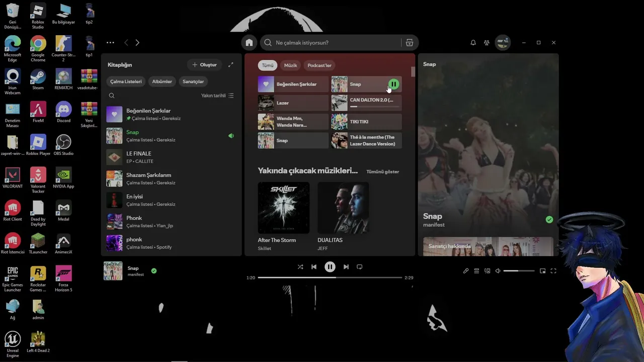Click the saved checkmark in player bar
This screenshot has width=644, height=362.
pyautogui.click(x=154, y=271)
